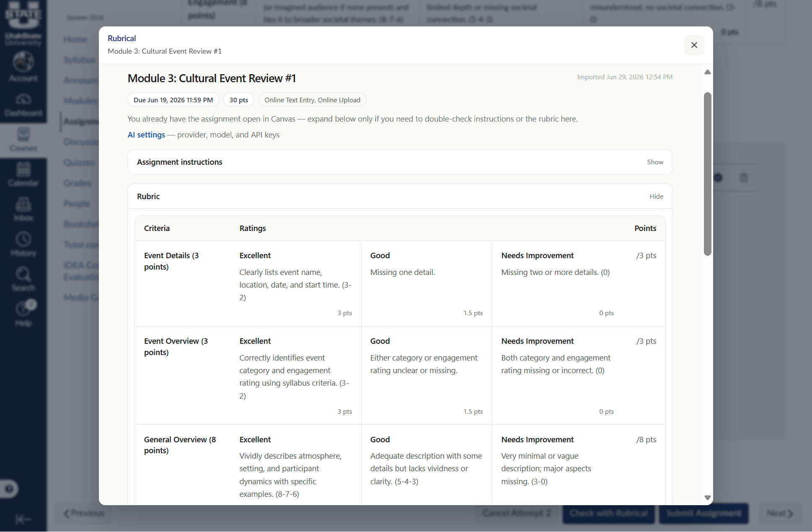Image resolution: width=812 pixels, height=532 pixels.
Task: Open Quizzes in course navigation
Action: [79, 163]
